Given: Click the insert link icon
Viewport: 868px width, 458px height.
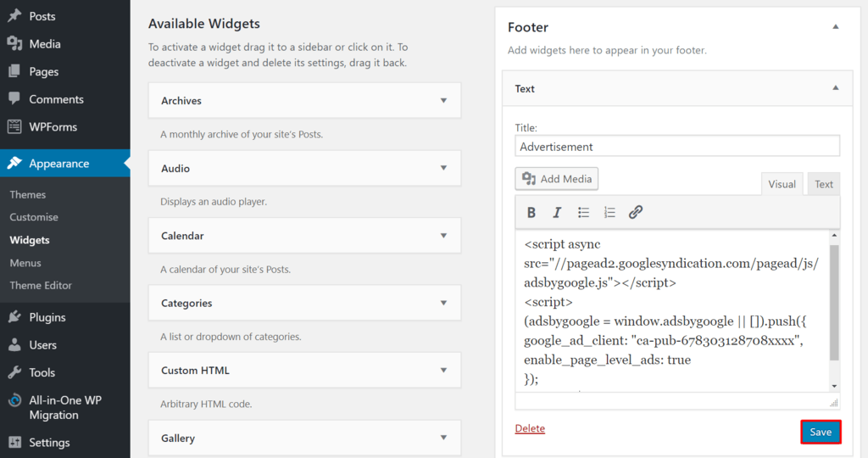Looking at the screenshot, I should pyautogui.click(x=636, y=212).
